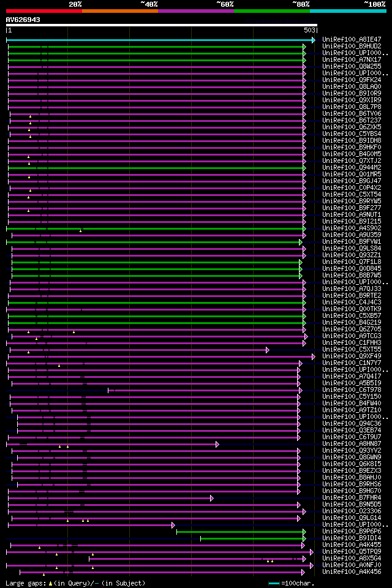Click the green alignment bar for B9FVW1
Screen dimensions: 392x588
click(x=154, y=243)
